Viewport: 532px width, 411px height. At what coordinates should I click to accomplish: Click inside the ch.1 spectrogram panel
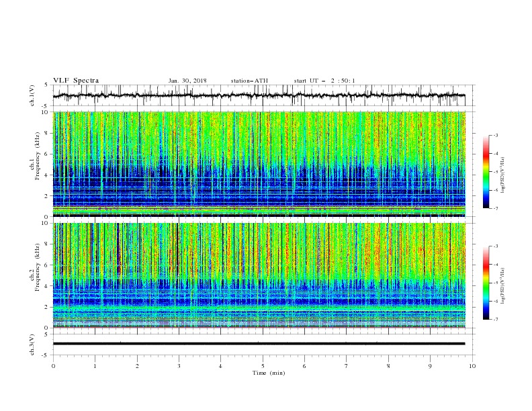[259, 164]
